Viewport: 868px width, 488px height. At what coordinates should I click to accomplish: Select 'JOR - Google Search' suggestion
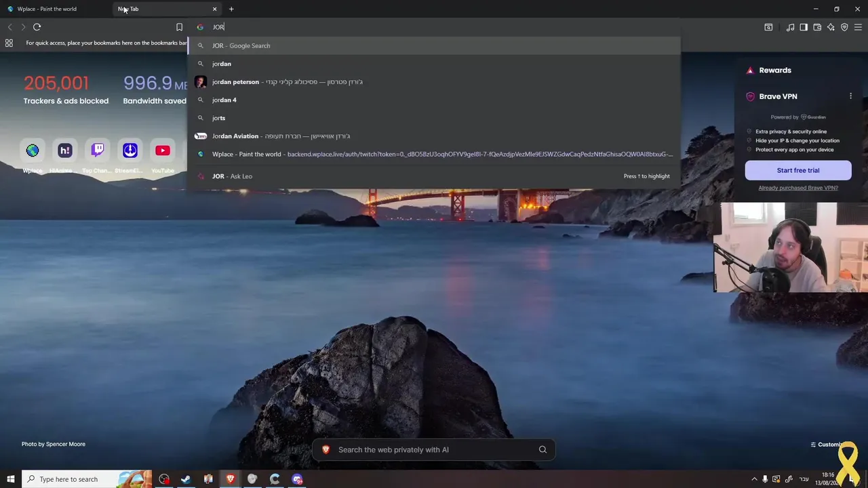(434, 45)
